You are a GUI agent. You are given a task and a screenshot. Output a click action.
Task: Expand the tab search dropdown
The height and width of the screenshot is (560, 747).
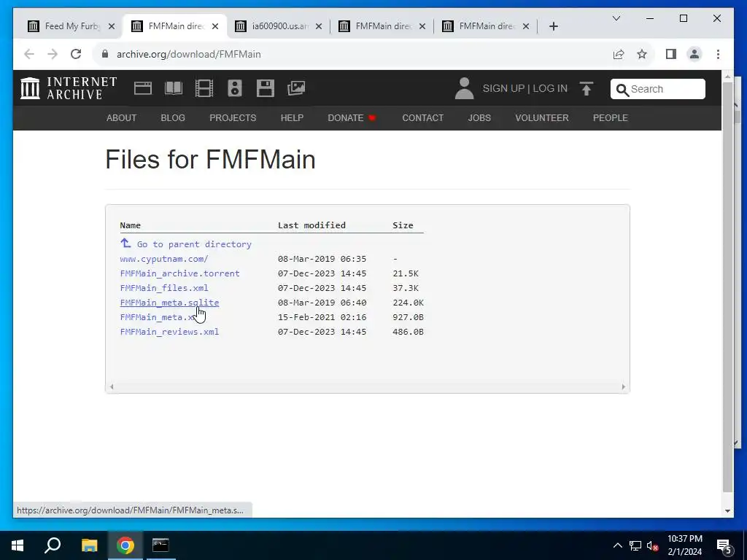click(616, 18)
